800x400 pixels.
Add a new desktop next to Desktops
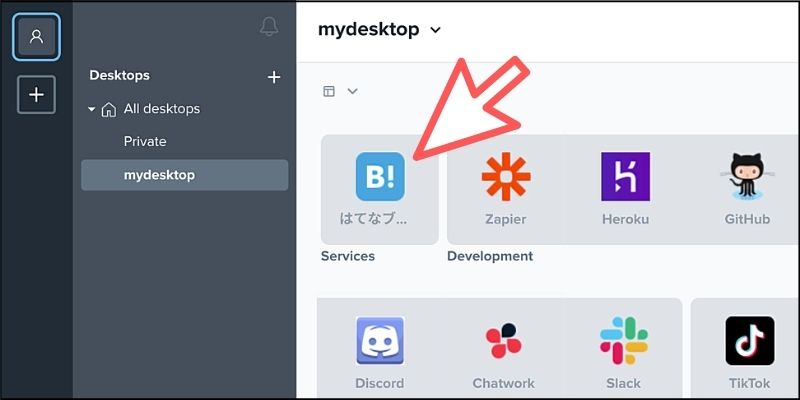274,77
